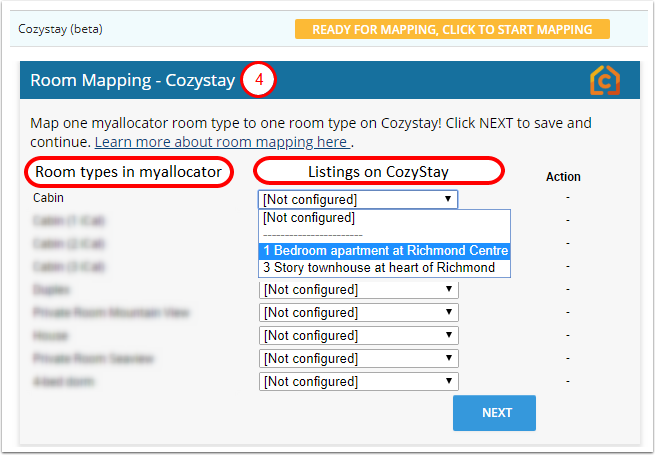Click the Room Mapping - Cozystay header title
This screenshot has height=455, width=655.
[132, 80]
